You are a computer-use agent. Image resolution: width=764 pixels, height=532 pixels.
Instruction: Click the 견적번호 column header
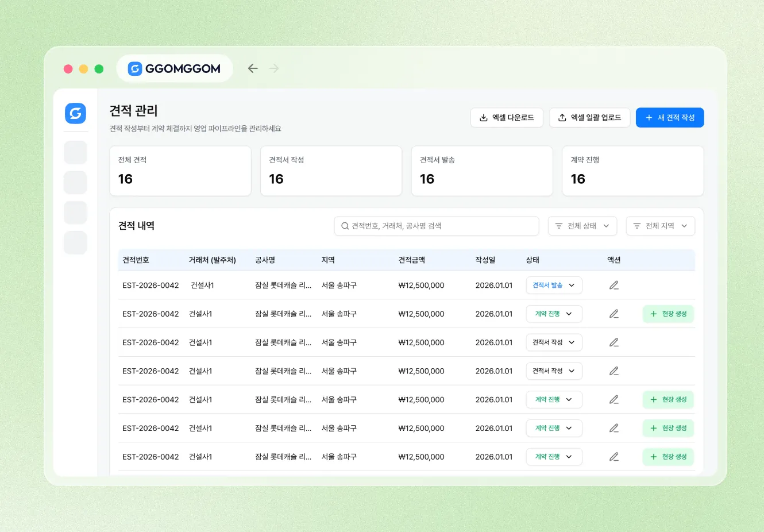coord(136,260)
